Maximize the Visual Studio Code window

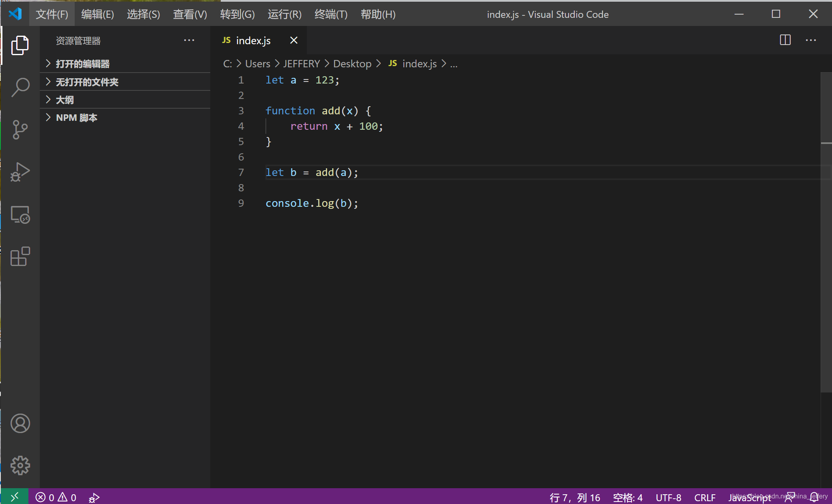click(x=776, y=14)
